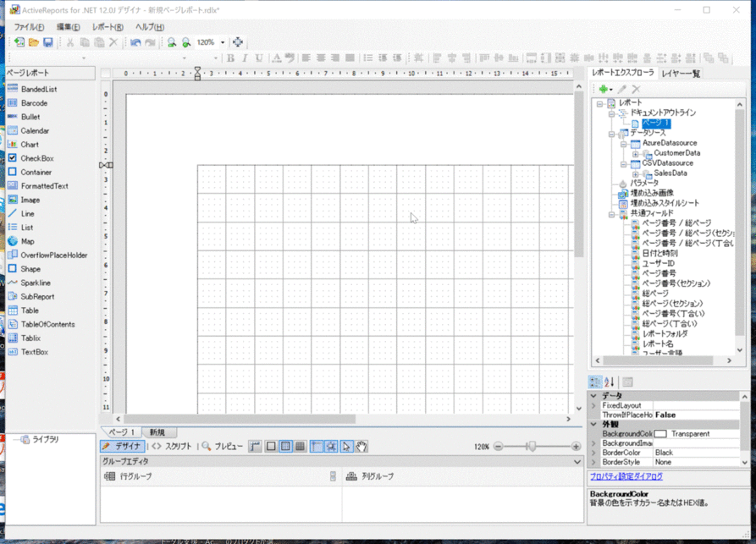
Task: Toggle the line grid display mode
Action: click(301, 447)
